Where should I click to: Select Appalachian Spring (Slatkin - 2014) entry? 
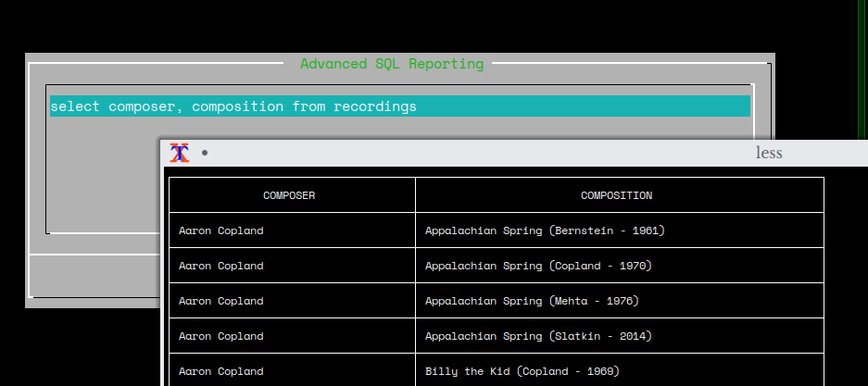[x=538, y=336]
